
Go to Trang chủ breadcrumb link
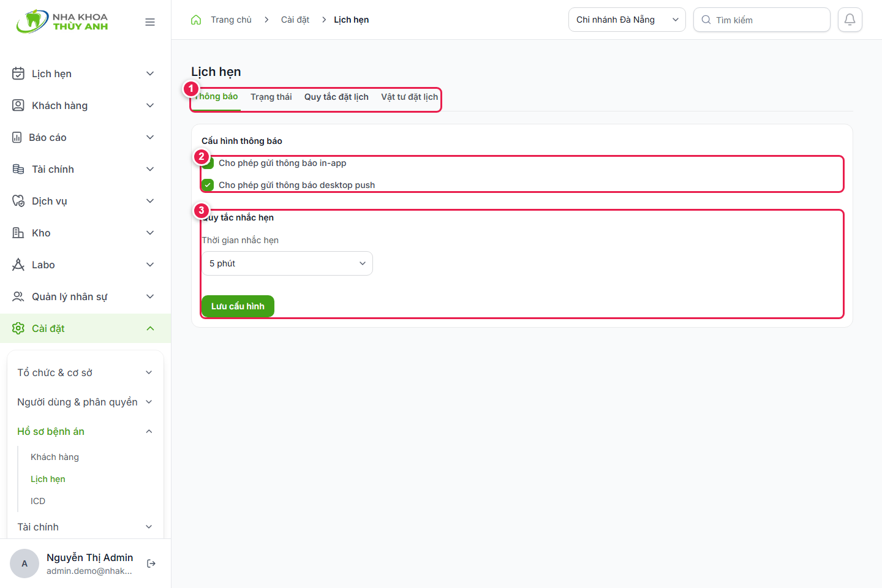231,20
